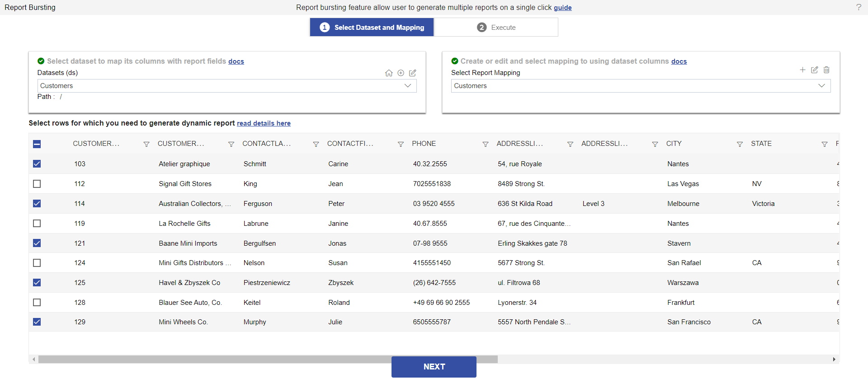Filter the second CUSTOMER... name column
Image resolution: width=868 pixels, height=383 pixels.
[231, 144]
